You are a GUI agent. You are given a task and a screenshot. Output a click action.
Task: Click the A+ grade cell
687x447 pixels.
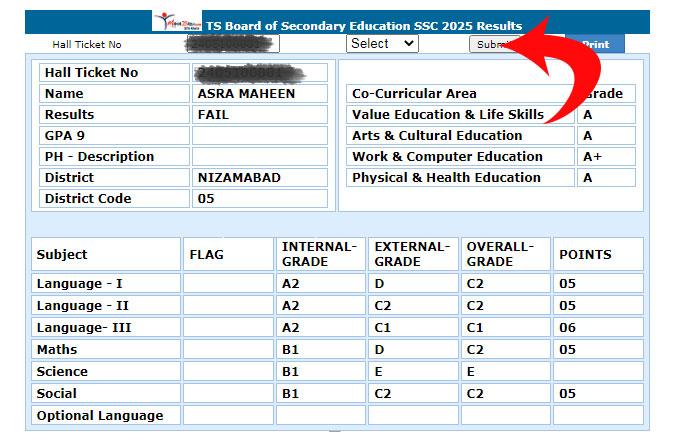coord(606,157)
